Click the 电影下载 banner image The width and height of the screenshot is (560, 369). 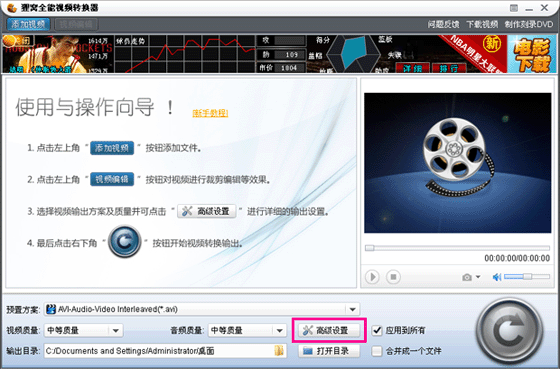click(532, 54)
